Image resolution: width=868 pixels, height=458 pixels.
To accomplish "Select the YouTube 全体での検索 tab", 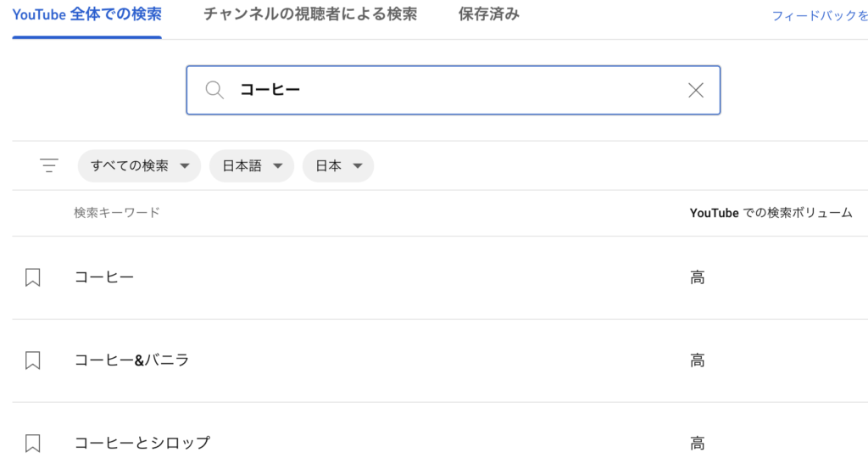I will tap(87, 14).
